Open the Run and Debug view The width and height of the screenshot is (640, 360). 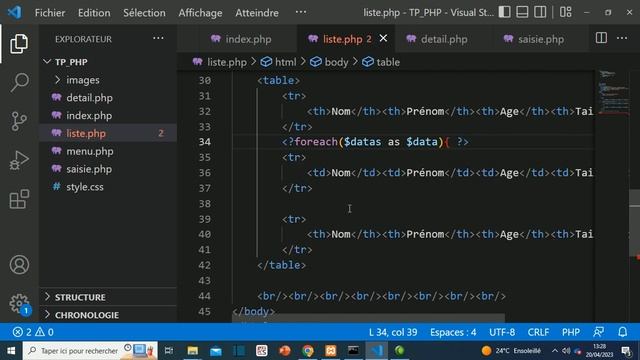click(19, 160)
